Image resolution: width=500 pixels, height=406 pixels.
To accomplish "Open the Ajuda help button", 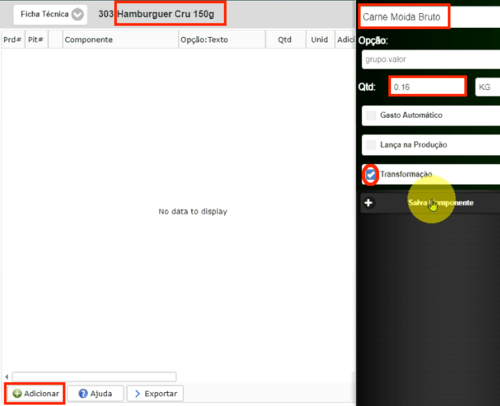I will 95,394.
